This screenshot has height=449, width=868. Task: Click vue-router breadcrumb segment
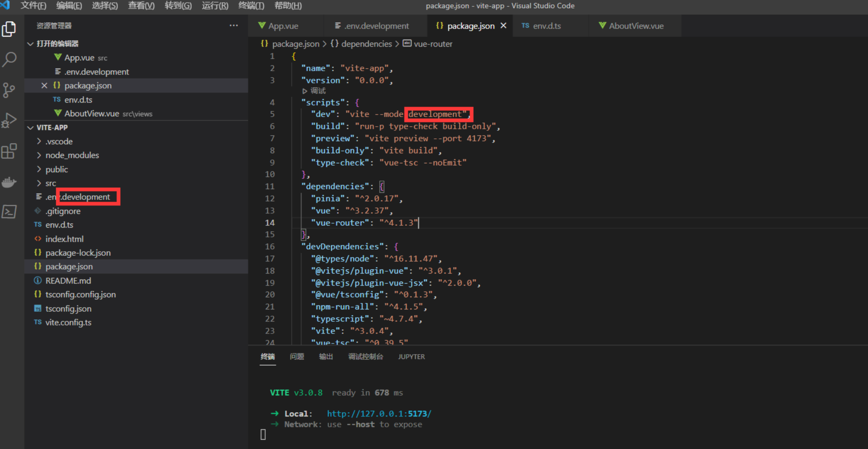[433, 44]
